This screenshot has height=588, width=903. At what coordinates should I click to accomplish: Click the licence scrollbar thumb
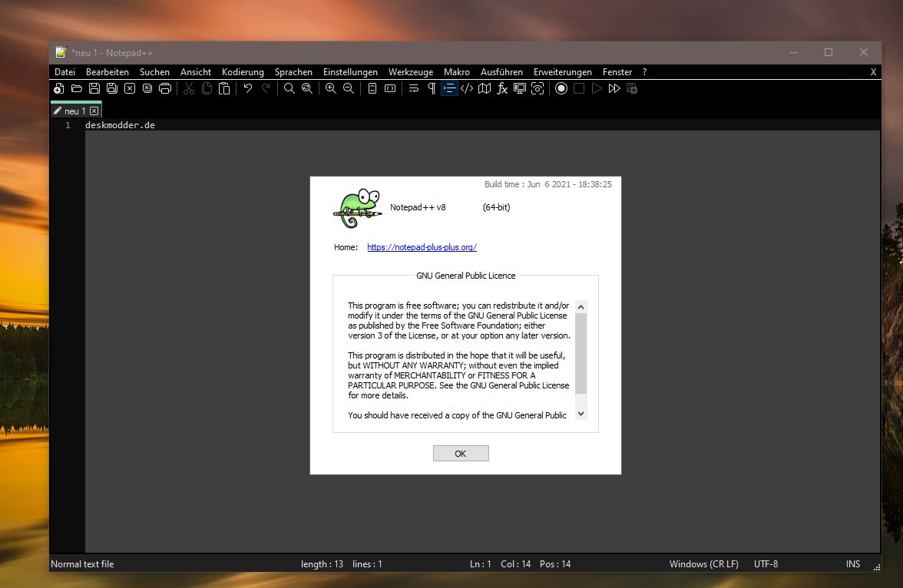(x=580, y=354)
